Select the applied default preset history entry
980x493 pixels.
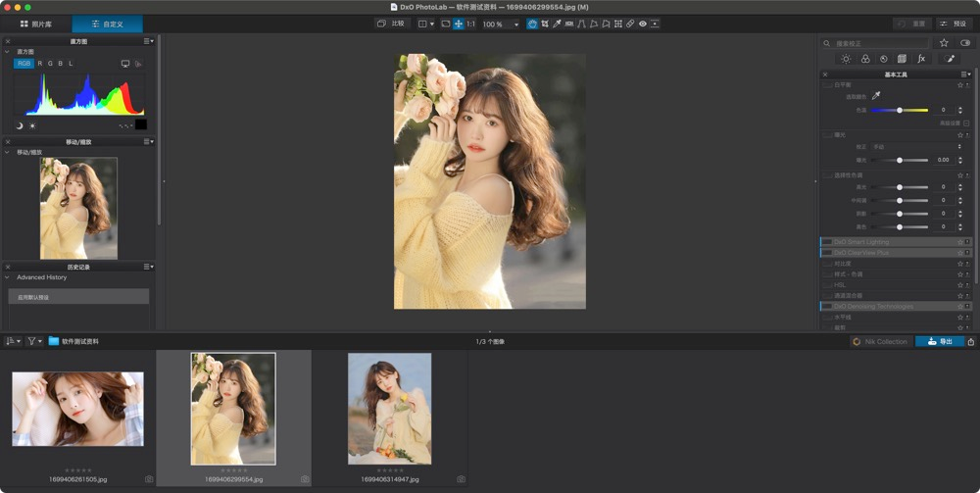78,297
